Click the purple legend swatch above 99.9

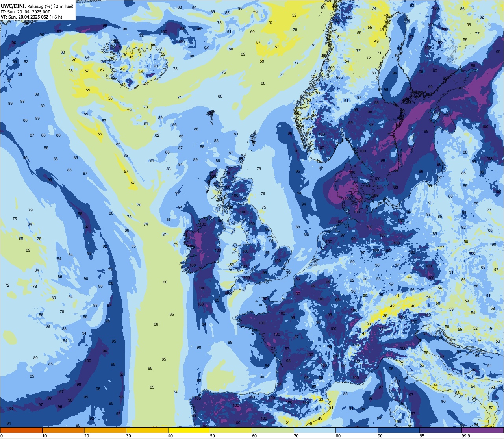pos(483,430)
